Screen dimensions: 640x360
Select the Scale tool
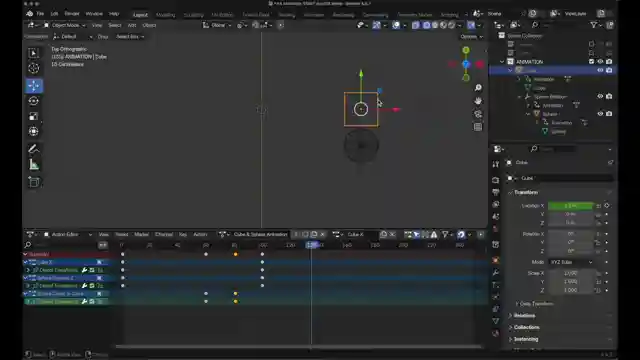34,116
